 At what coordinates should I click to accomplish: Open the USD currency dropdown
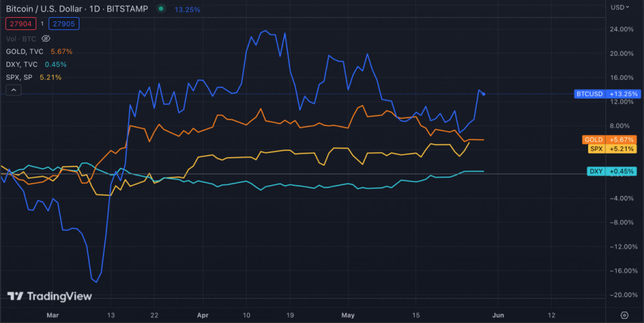620,7
